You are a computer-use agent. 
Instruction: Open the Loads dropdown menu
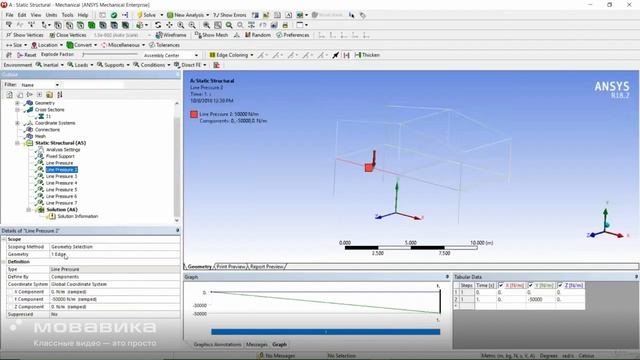click(x=80, y=65)
